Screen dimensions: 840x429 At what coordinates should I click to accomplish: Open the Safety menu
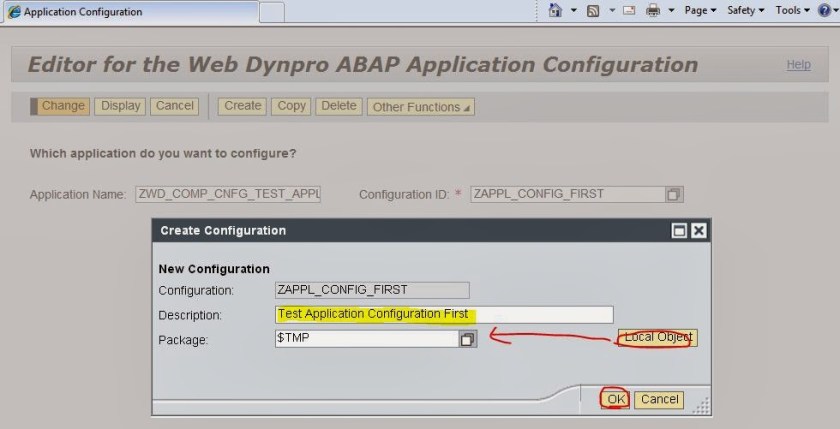[746, 10]
